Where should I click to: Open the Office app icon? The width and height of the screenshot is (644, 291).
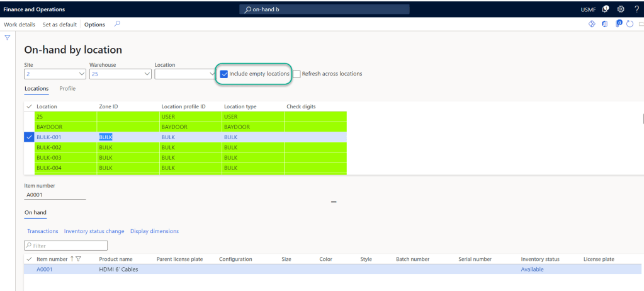pos(605,24)
